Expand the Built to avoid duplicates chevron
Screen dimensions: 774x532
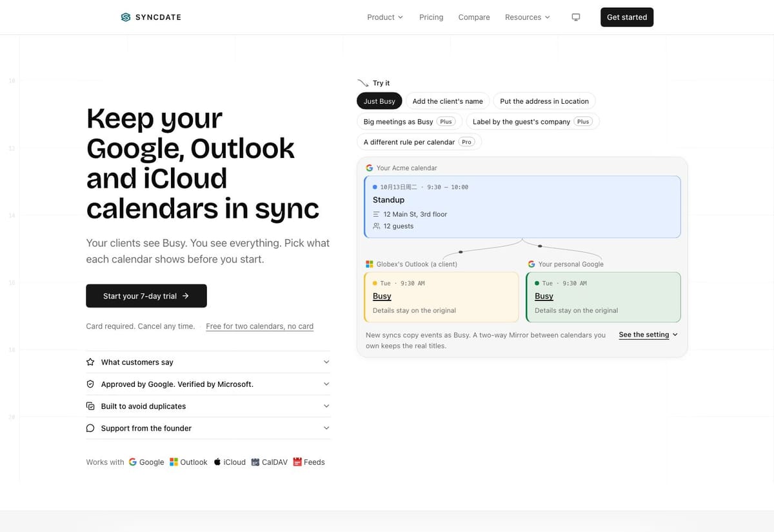point(326,406)
